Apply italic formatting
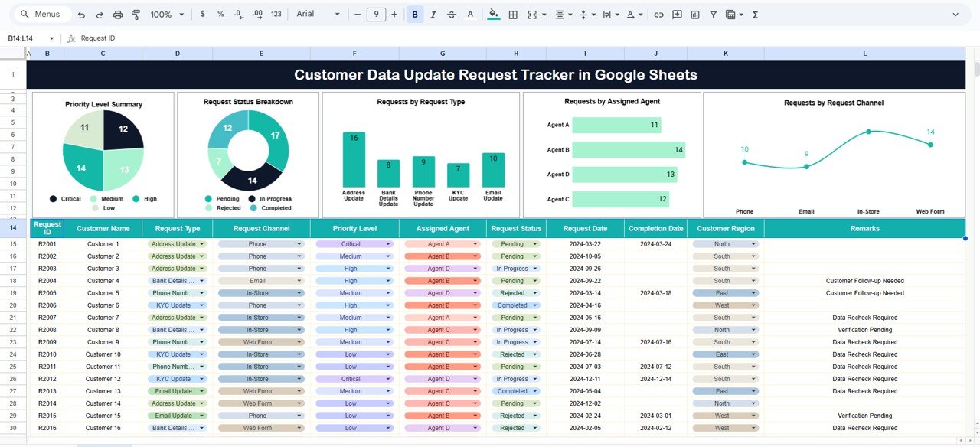Screen dimensions: 980x447 [433, 14]
